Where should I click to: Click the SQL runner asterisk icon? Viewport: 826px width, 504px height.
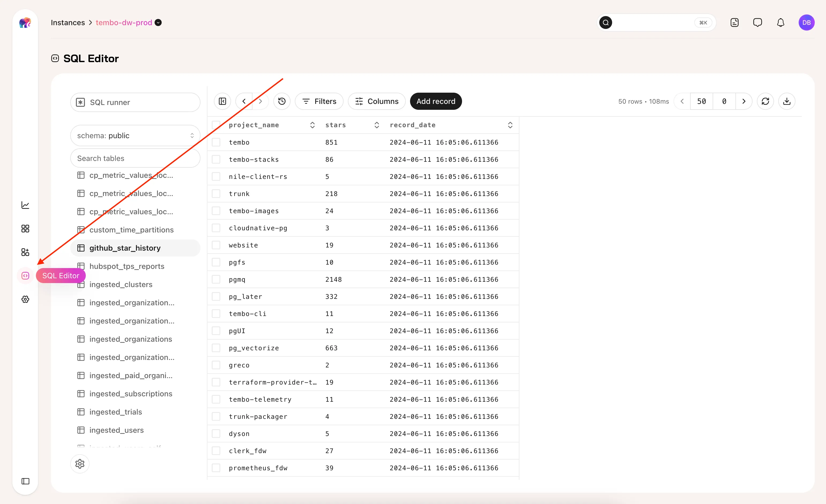(80, 103)
